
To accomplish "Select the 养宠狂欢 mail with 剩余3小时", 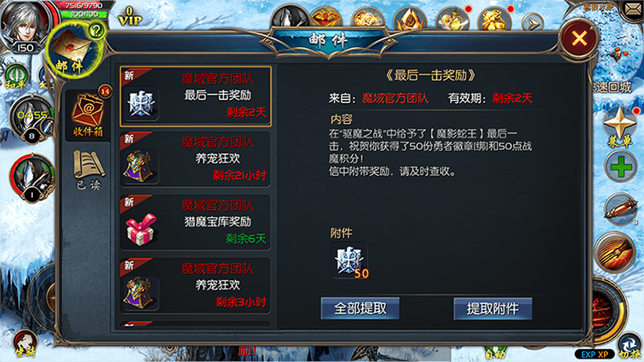I will [x=195, y=286].
